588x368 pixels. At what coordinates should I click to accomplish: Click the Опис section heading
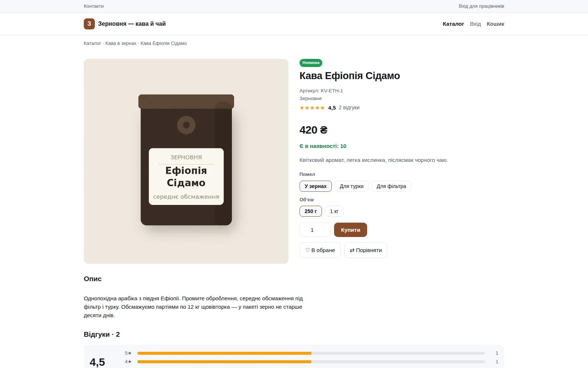click(93, 279)
